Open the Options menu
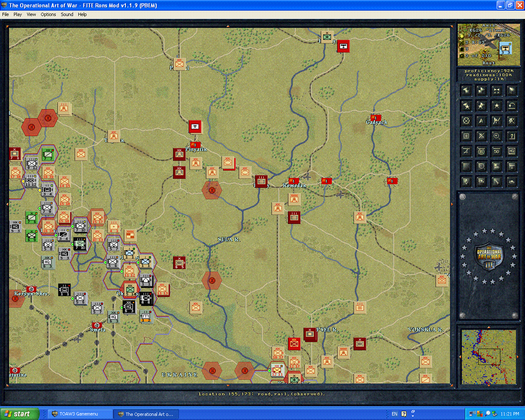525x420 pixels. click(x=48, y=14)
